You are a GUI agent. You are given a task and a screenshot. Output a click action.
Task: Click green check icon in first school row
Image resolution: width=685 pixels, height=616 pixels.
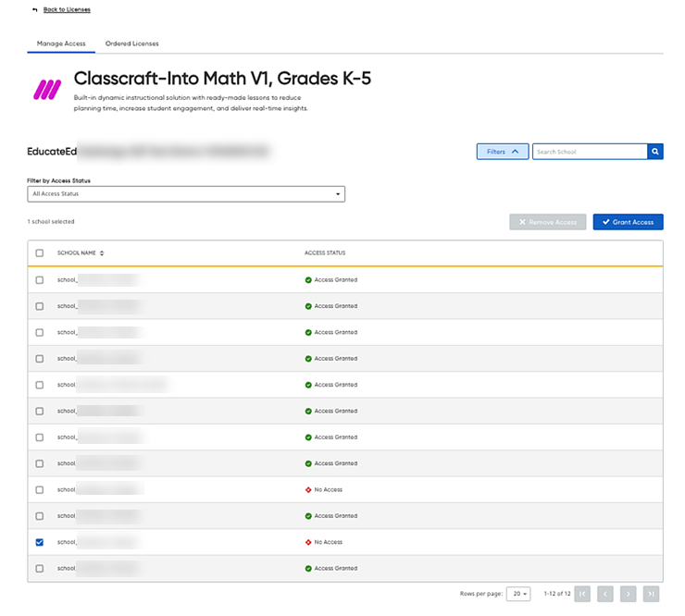pyautogui.click(x=308, y=280)
